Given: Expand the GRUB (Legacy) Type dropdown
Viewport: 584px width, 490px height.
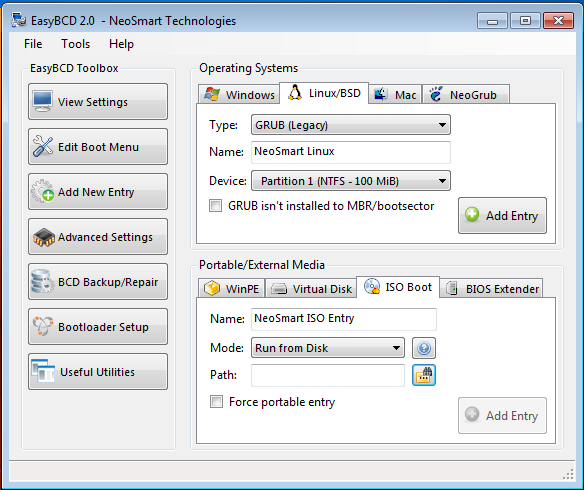Looking at the screenshot, I should coord(351,125).
